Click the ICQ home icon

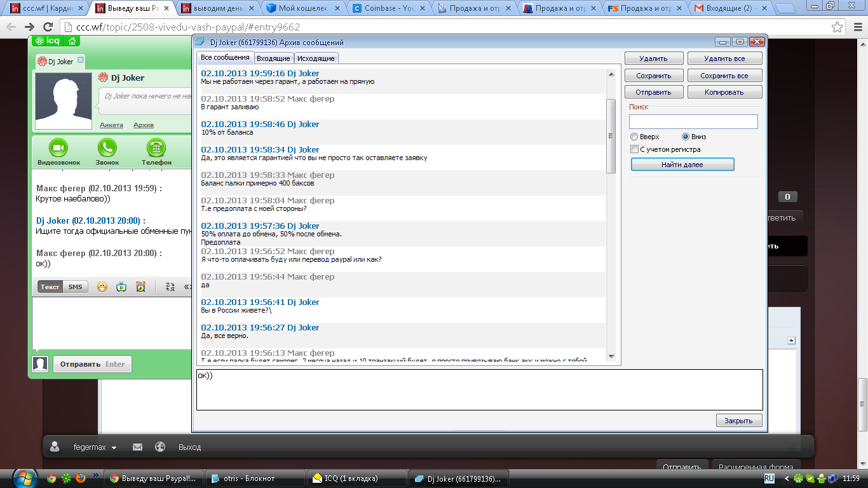(x=72, y=41)
